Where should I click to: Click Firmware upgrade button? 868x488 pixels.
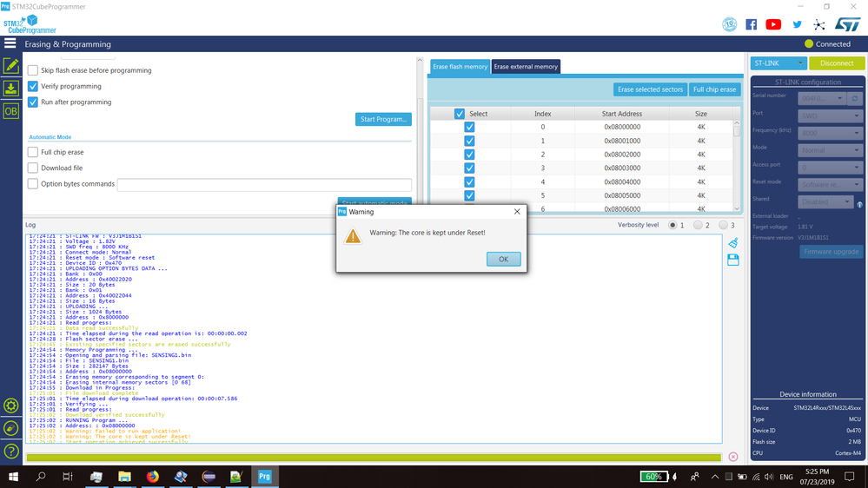coord(831,252)
